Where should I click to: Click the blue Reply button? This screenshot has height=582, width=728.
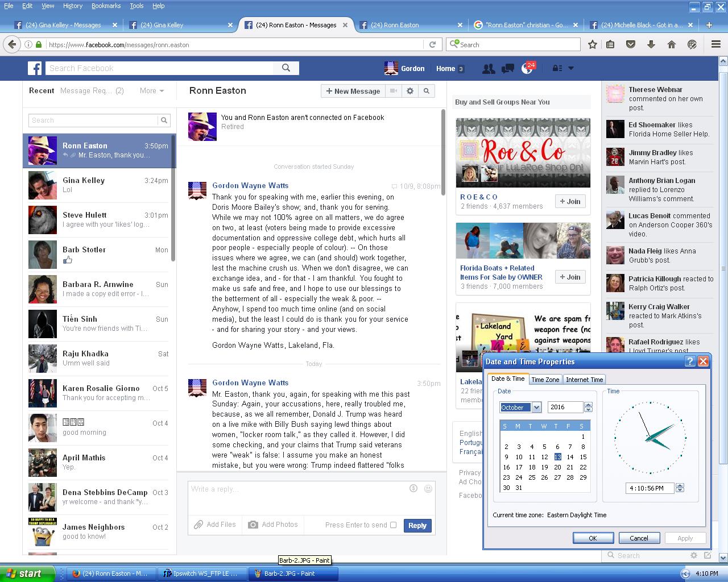coord(417,526)
